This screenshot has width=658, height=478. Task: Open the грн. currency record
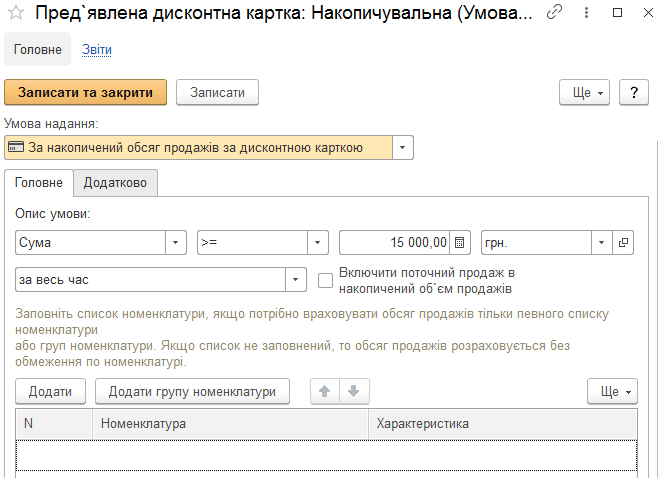click(623, 243)
